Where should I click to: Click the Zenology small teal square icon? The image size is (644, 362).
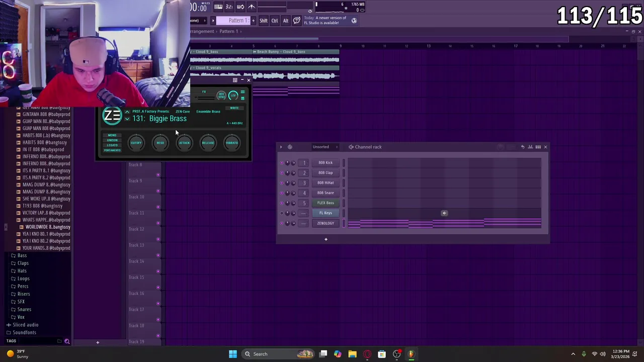click(x=243, y=98)
